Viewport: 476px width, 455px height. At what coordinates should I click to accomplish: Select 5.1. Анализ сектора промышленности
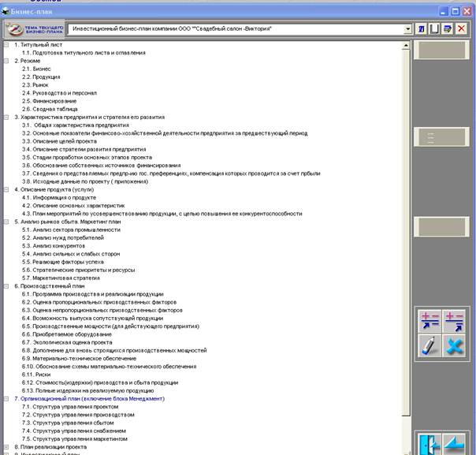72,230
